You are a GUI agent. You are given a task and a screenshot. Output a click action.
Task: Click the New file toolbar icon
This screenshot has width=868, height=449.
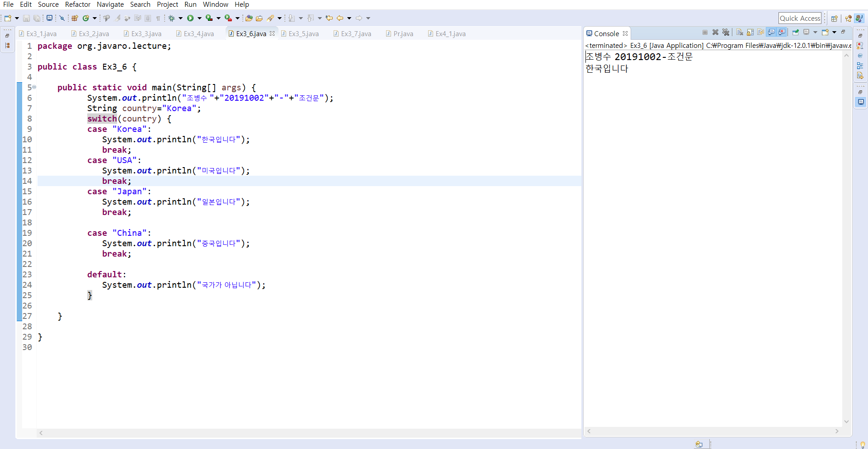point(8,18)
